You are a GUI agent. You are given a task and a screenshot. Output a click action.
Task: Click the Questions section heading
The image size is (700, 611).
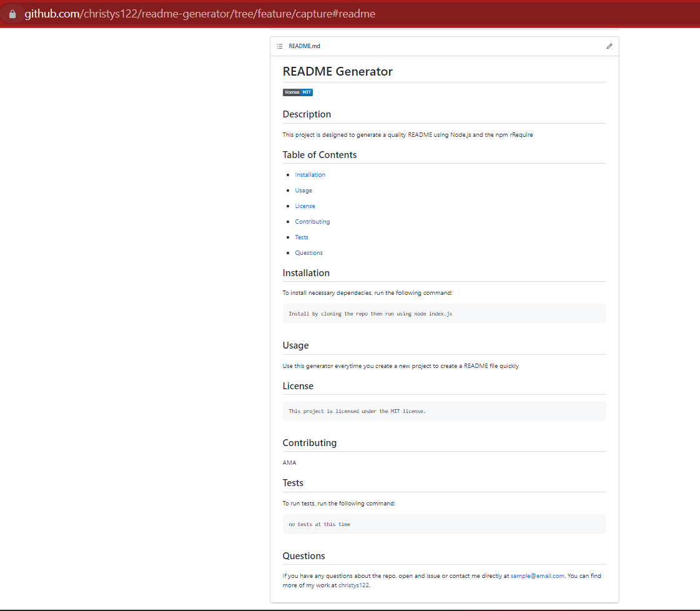click(303, 555)
